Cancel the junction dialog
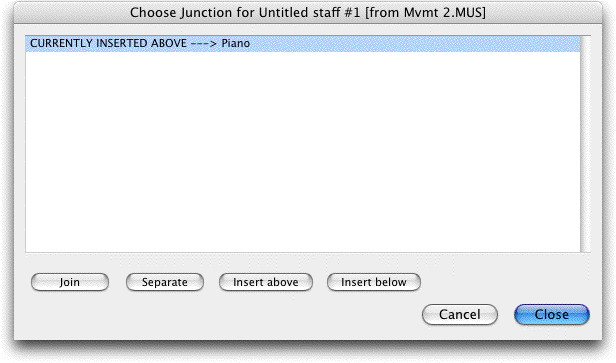This screenshot has height=363, width=616. click(x=460, y=314)
